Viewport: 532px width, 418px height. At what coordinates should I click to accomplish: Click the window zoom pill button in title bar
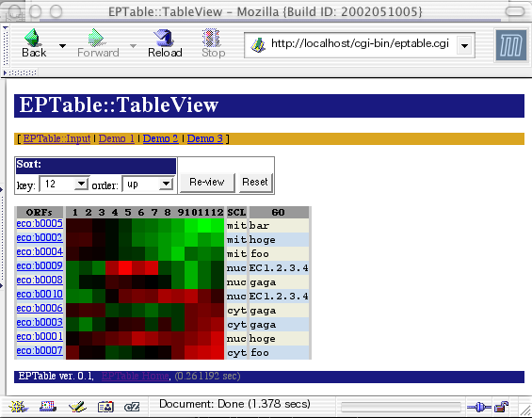[x=515, y=11]
